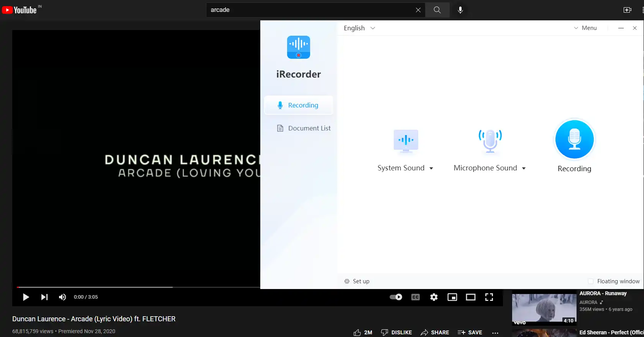Save video to playlist
This screenshot has width=644, height=337.
tap(470, 332)
